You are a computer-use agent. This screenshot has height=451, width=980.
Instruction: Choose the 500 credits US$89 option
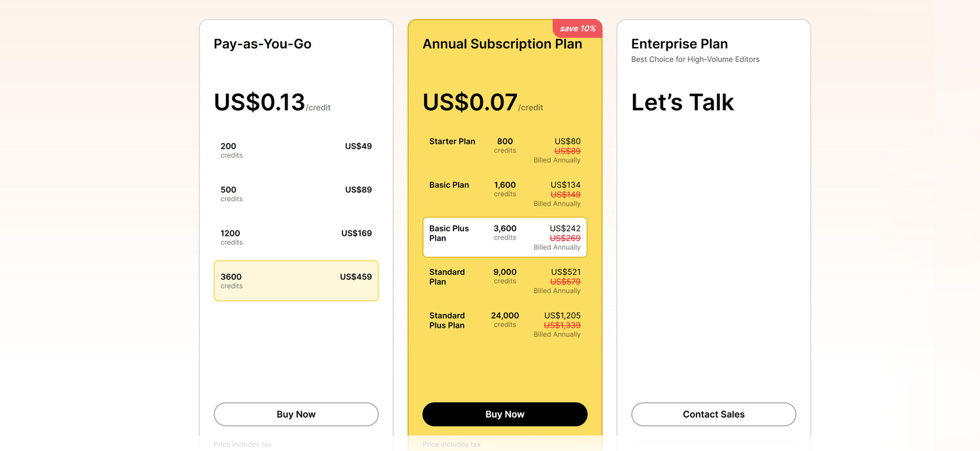[296, 194]
